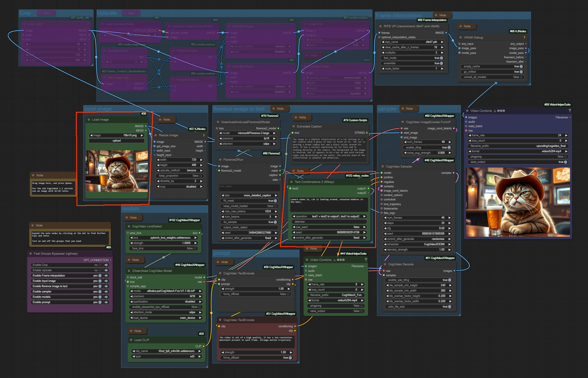Increase multiplier in RIFE VFI node
588x378 pixels.
click(442, 53)
